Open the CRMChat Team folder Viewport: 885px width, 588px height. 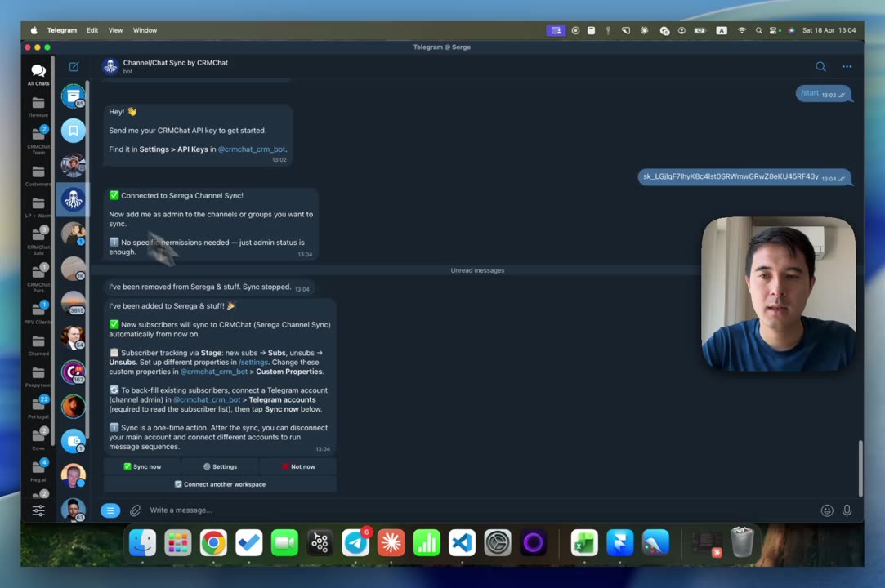click(38, 140)
